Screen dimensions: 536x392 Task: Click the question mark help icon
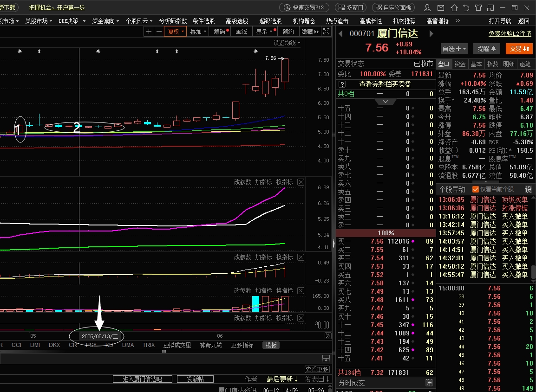coord(342,84)
